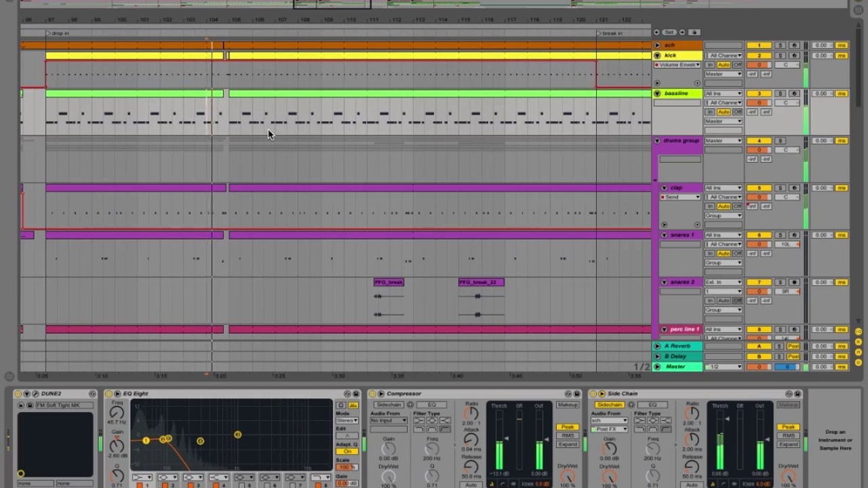Unfold the Master track
Screen dimensions: 868x488
(657, 366)
